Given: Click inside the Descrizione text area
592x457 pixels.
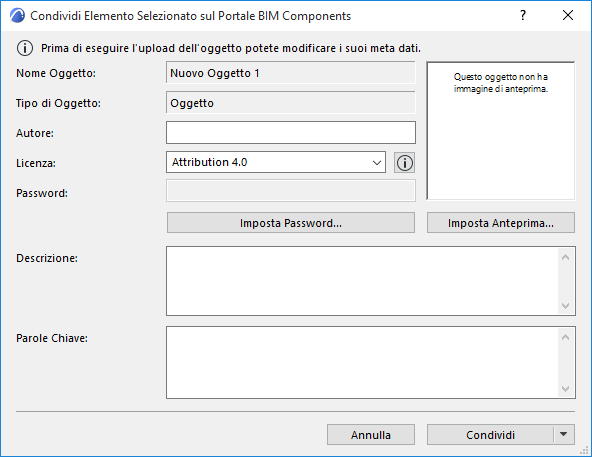Looking at the screenshot, I should point(362,281).
